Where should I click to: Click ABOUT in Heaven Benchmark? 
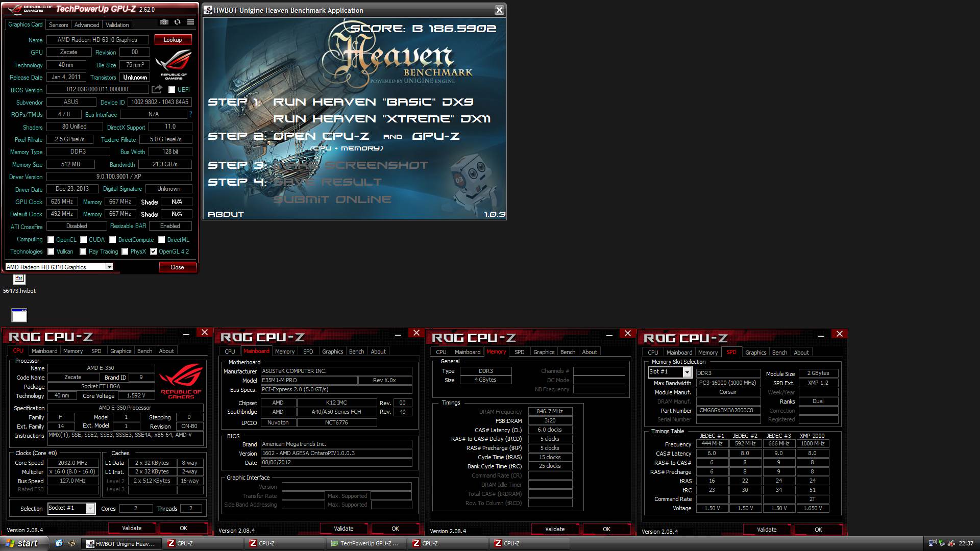point(226,214)
